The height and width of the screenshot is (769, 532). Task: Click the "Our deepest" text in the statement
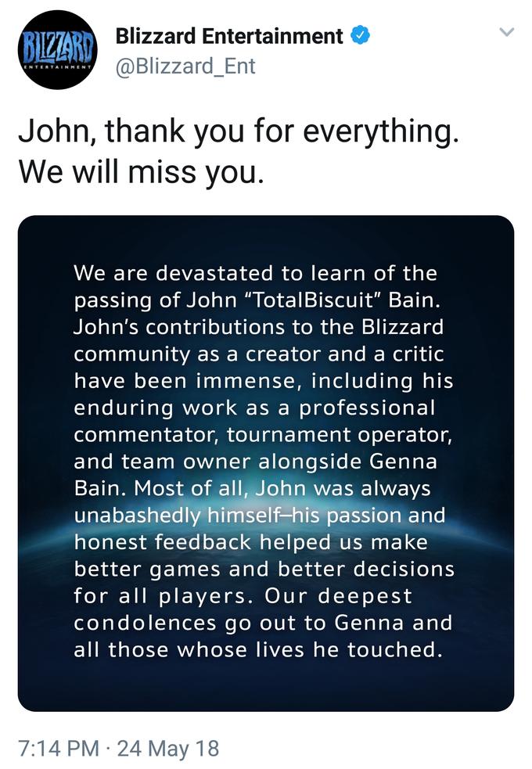[338, 596]
